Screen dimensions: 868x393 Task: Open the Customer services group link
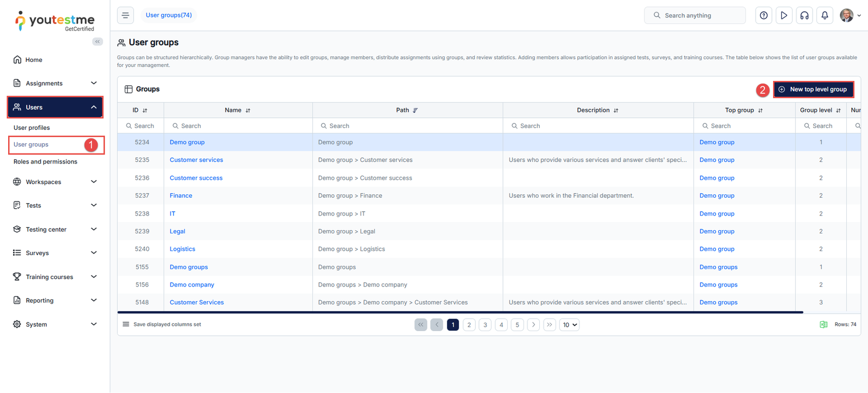[196, 160]
